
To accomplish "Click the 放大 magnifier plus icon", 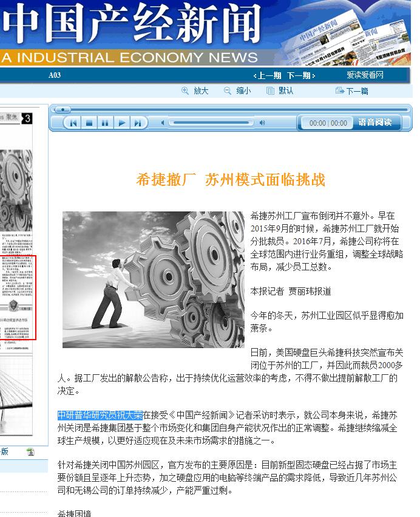I will click(x=185, y=91).
